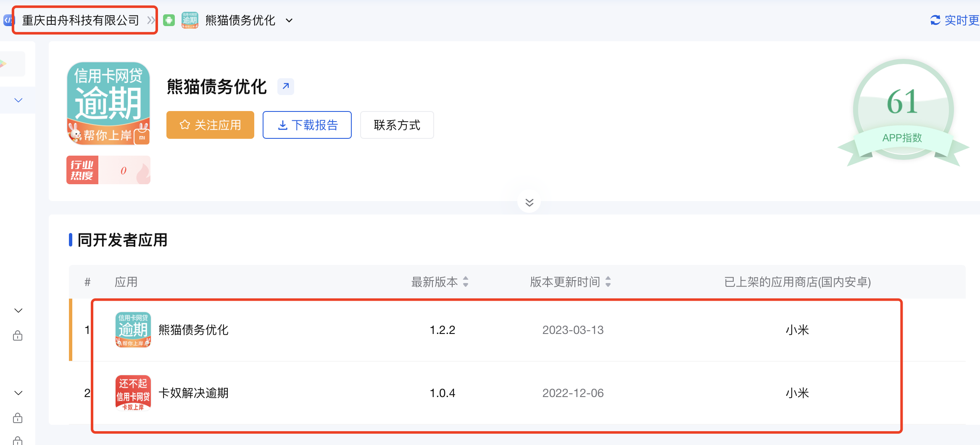Click the green Android platform icon
The image size is (980, 445).
169,20
